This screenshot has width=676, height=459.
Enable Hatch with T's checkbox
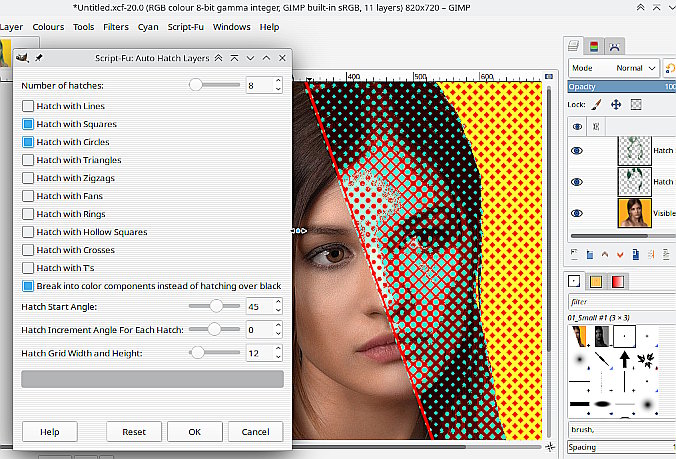(28, 268)
